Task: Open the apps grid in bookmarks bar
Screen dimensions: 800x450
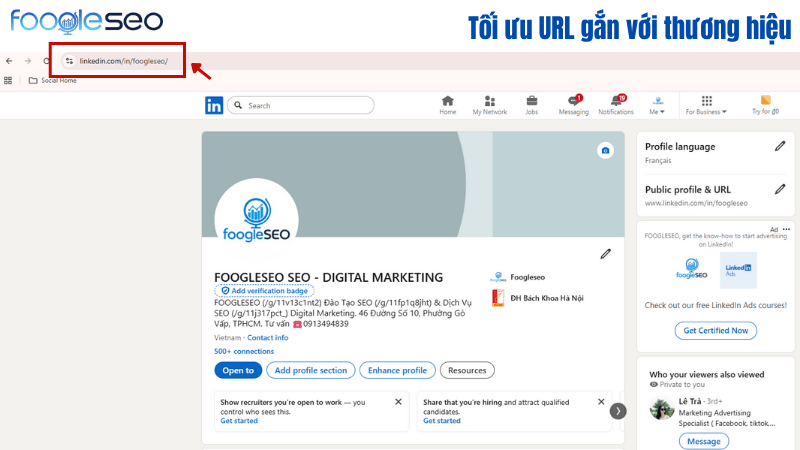Action: click(8, 81)
